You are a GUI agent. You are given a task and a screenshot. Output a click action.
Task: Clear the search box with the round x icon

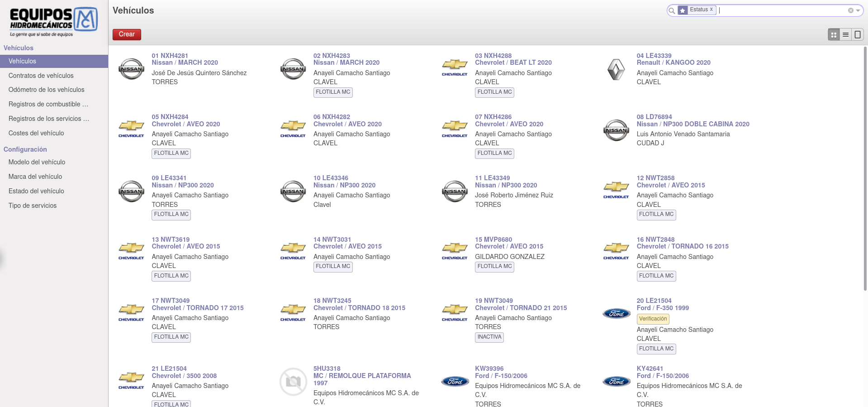[850, 10]
